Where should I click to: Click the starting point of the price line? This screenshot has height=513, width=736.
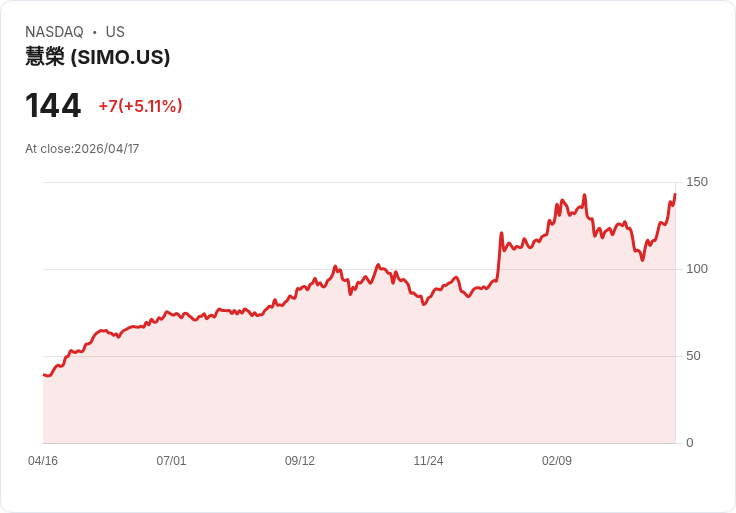tap(44, 375)
